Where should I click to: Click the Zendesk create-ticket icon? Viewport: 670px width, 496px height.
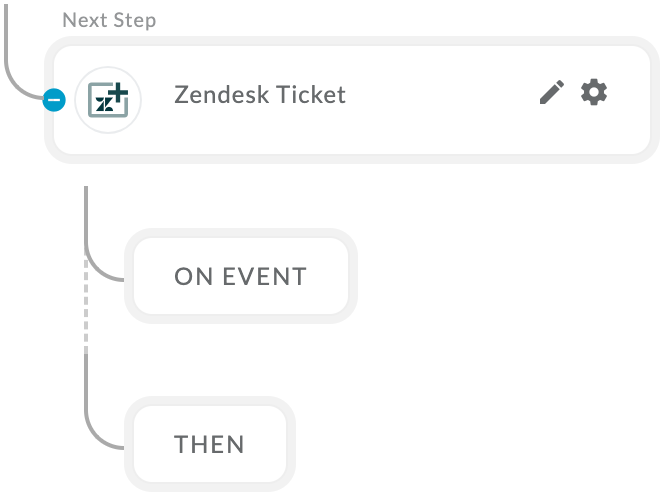point(108,100)
